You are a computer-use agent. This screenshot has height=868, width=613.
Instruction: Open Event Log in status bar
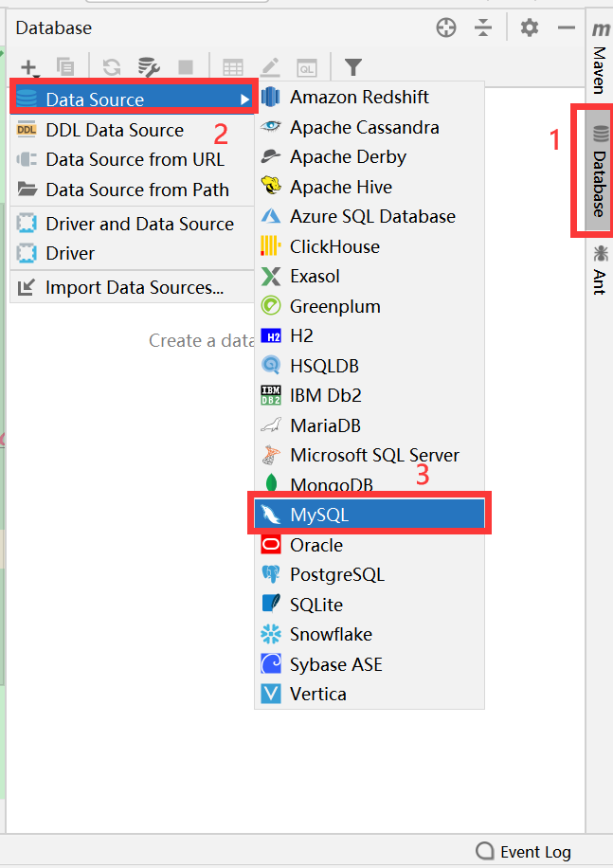pyautogui.click(x=523, y=852)
